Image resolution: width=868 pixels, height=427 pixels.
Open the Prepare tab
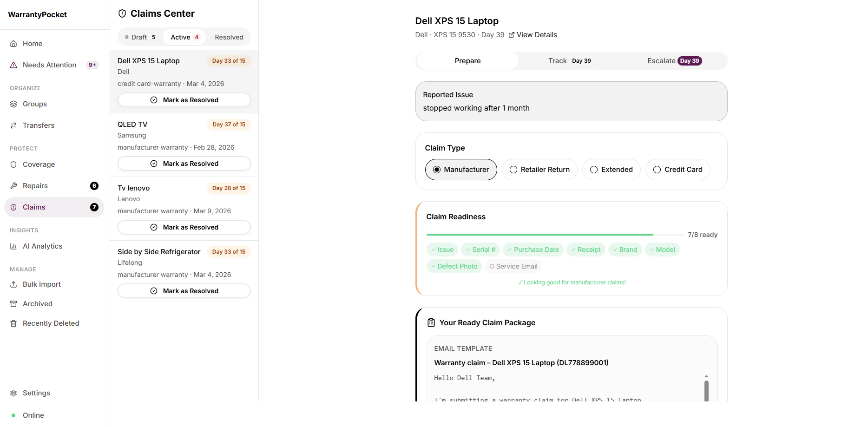tap(467, 61)
